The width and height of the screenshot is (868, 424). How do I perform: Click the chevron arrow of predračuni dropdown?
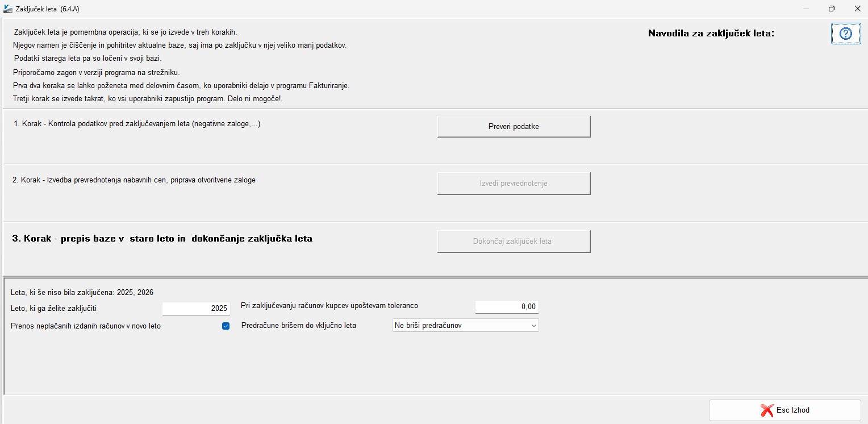pos(533,326)
